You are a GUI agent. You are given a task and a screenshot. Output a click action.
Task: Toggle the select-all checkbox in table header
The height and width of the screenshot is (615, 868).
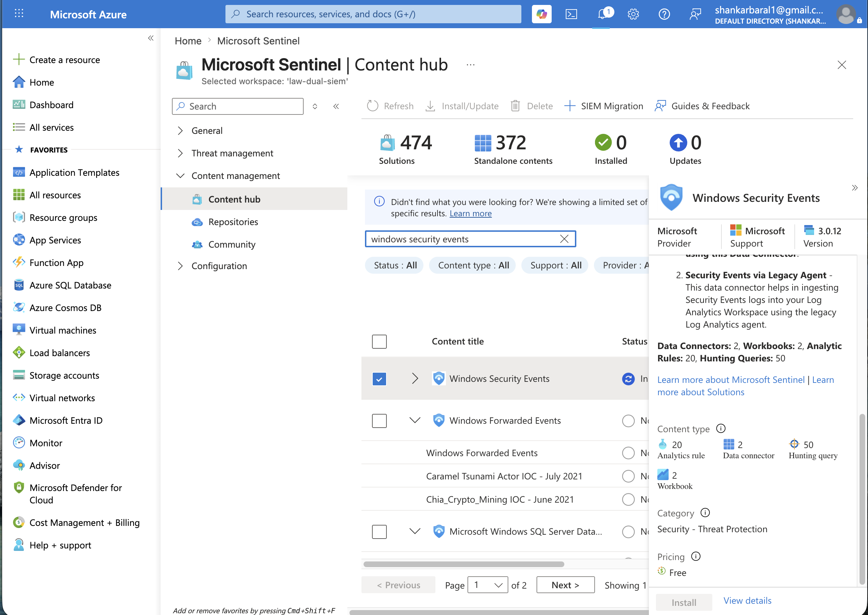[x=379, y=342]
